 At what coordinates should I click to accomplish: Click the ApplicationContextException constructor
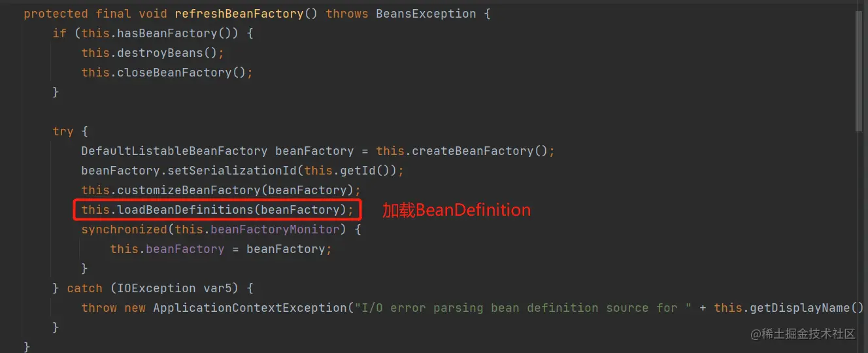click(250, 308)
